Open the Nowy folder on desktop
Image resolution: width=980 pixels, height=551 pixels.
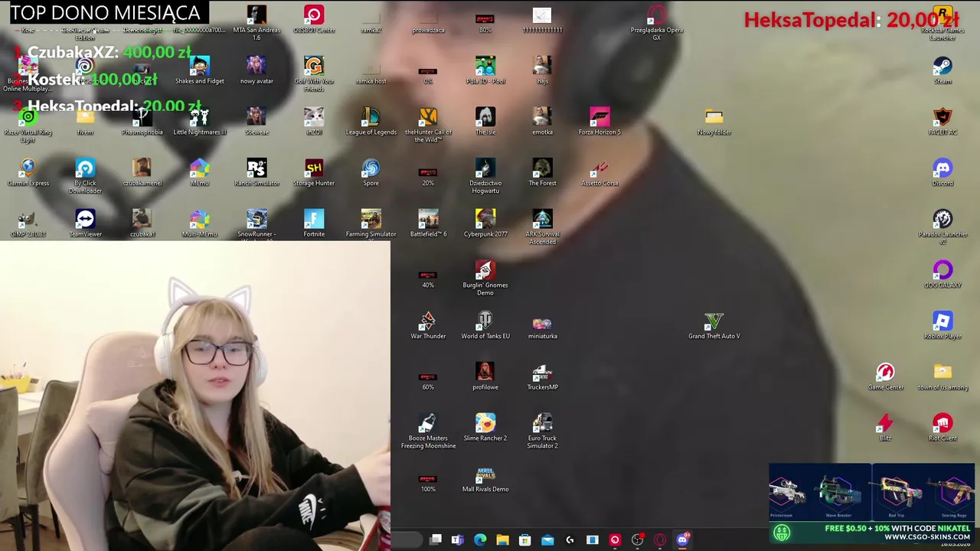(x=714, y=121)
